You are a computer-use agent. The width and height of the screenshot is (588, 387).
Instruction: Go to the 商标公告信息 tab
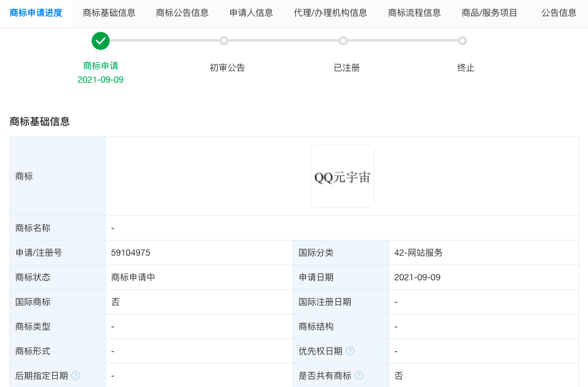pos(182,13)
